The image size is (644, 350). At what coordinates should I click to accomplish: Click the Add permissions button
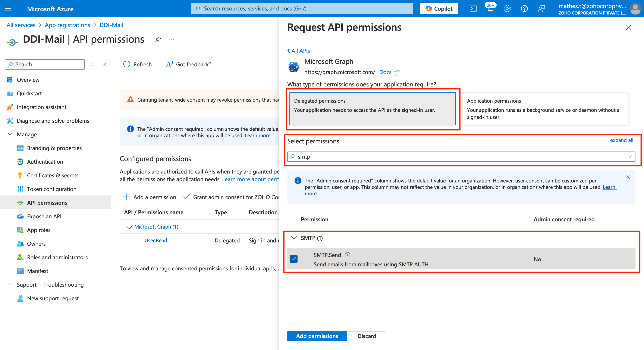click(x=317, y=336)
